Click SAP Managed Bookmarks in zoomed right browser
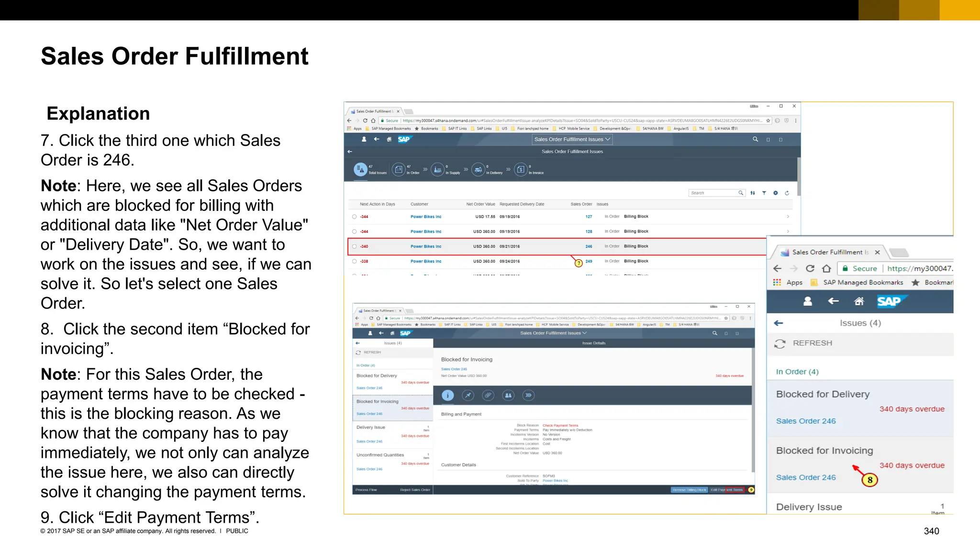The height and width of the screenshot is (551, 980). click(x=863, y=283)
